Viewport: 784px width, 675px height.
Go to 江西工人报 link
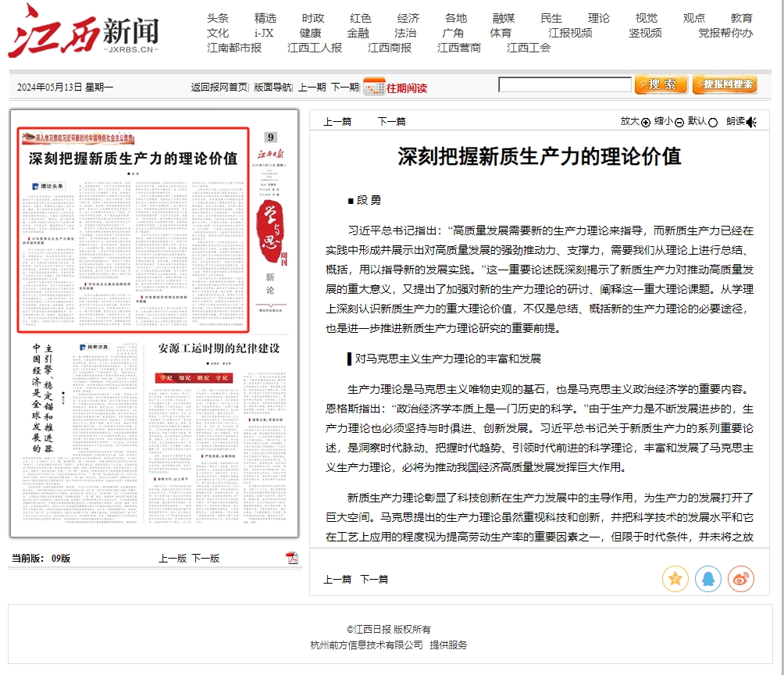point(315,48)
